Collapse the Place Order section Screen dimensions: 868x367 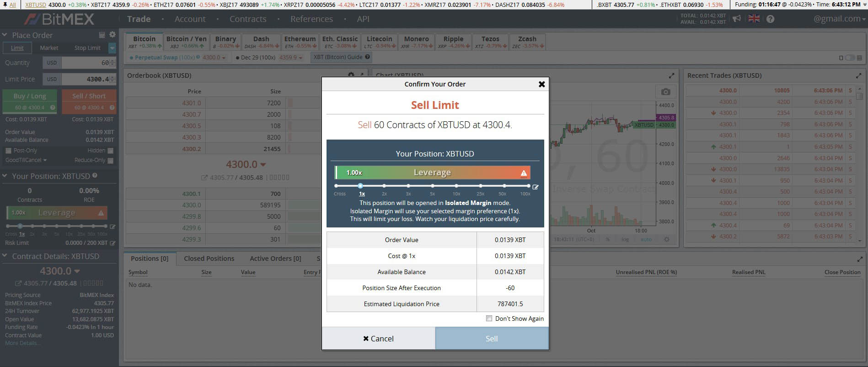pyautogui.click(x=5, y=35)
